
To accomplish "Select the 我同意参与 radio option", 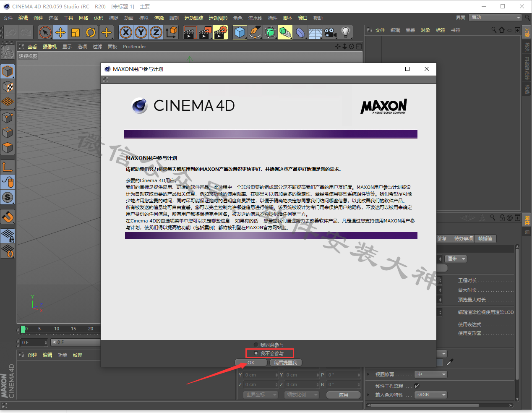I will tap(269, 345).
